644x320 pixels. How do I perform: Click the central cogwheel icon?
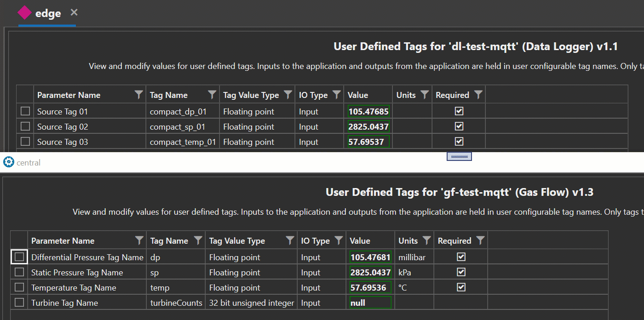tap(7, 162)
